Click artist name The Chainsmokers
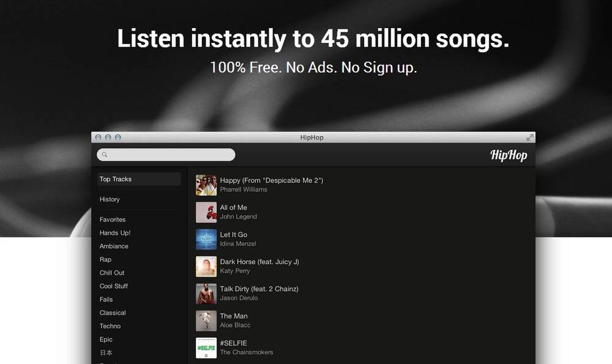 [x=247, y=352]
